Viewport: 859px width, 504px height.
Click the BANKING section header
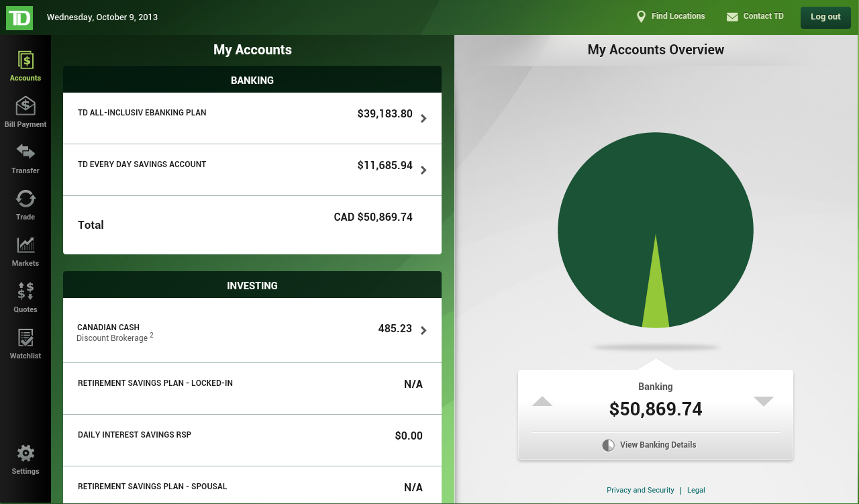click(x=252, y=80)
